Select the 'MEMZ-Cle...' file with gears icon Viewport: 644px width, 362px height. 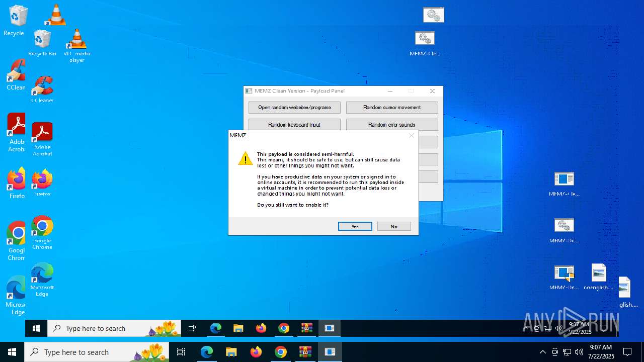tap(425, 44)
